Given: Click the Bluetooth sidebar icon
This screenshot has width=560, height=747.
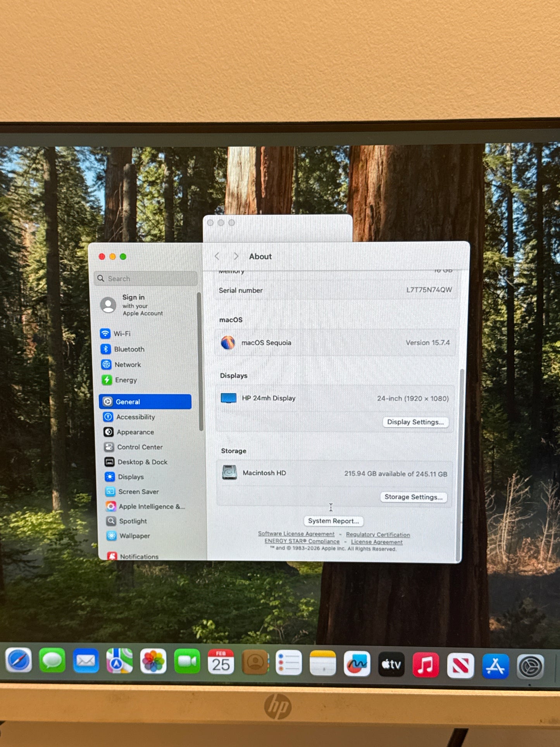Looking at the screenshot, I should click(106, 349).
